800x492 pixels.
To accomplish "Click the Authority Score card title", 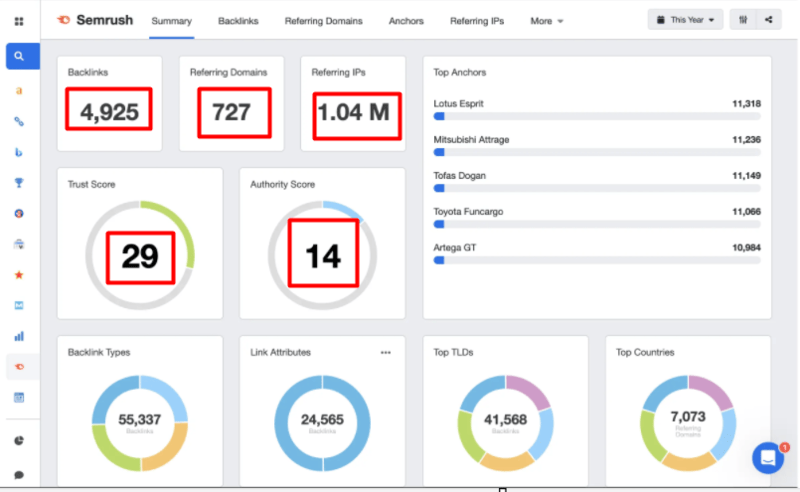I will [283, 184].
